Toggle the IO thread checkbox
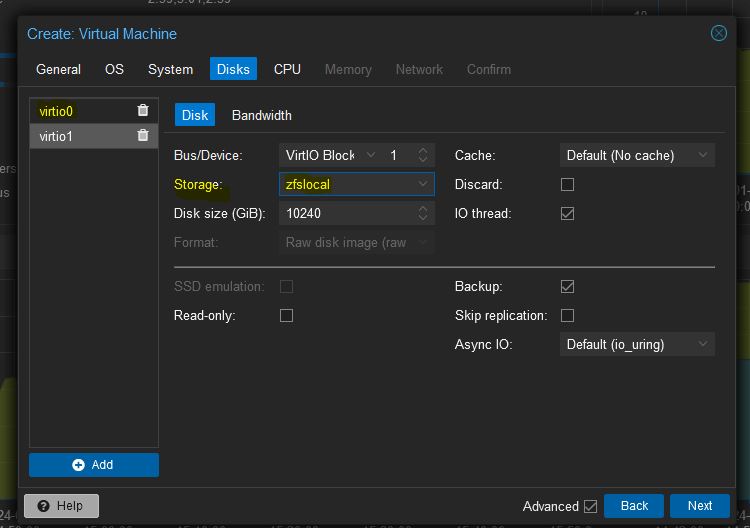The height and width of the screenshot is (528, 750). tap(567, 213)
